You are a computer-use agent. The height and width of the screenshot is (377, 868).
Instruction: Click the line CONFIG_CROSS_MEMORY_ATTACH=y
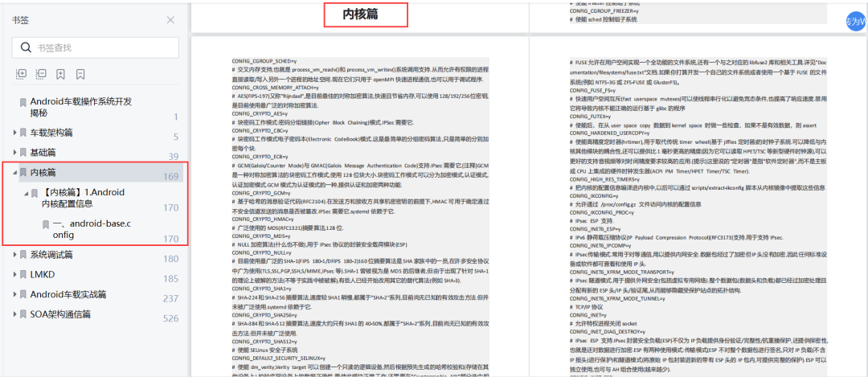point(275,88)
